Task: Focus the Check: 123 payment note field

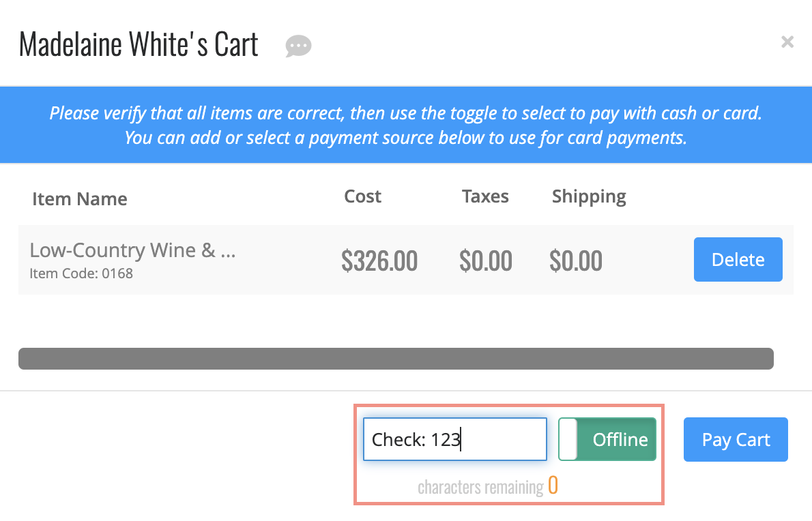Action: coord(455,439)
